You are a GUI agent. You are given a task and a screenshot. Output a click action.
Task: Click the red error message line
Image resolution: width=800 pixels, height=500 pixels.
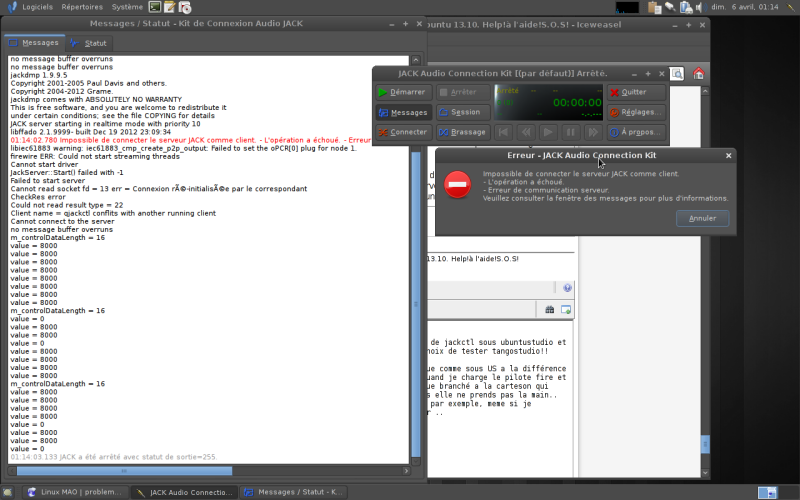pos(190,140)
